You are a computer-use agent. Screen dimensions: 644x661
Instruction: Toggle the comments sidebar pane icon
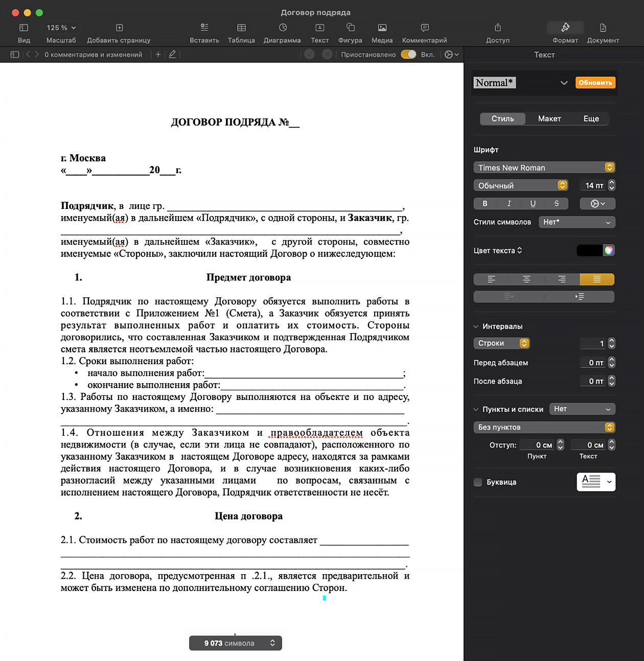15,55
